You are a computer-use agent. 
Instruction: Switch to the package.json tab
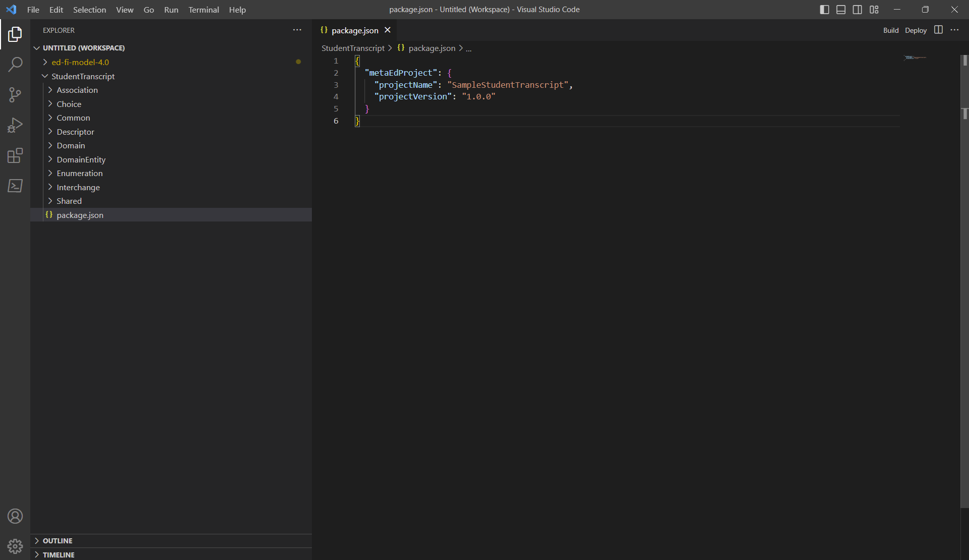point(355,30)
